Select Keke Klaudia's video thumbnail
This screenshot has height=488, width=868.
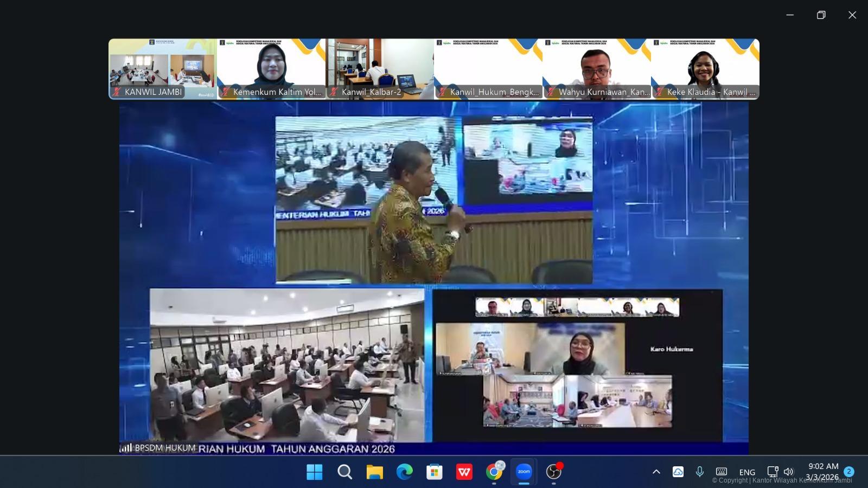705,68
